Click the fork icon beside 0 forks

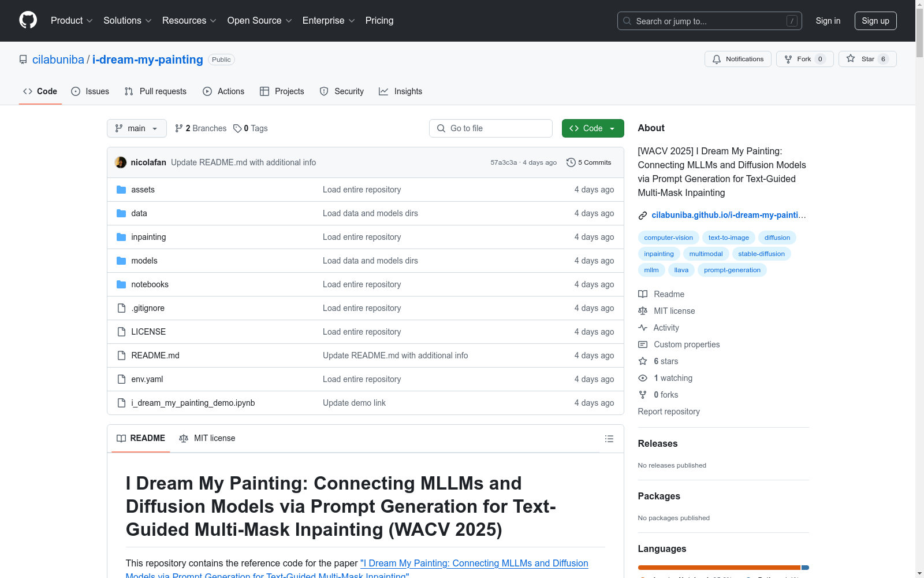pyautogui.click(x=643, y=395)
